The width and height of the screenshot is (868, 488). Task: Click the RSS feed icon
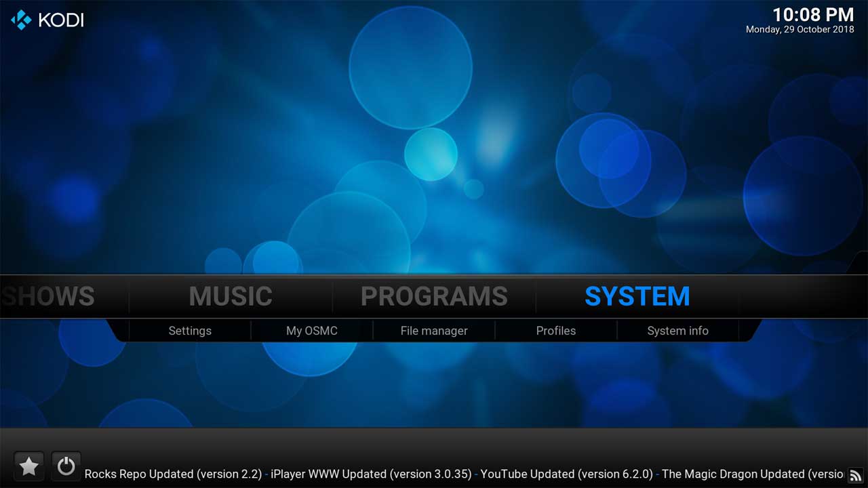[856, 475]
